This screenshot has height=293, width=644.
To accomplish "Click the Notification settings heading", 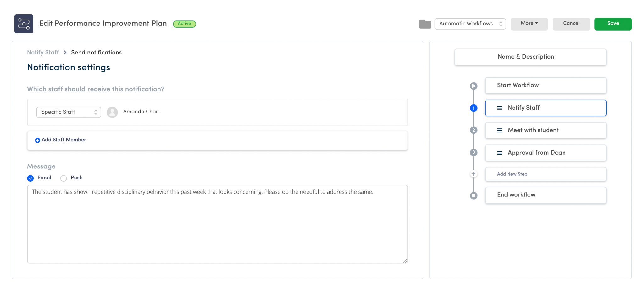I will tap(69, 67).
